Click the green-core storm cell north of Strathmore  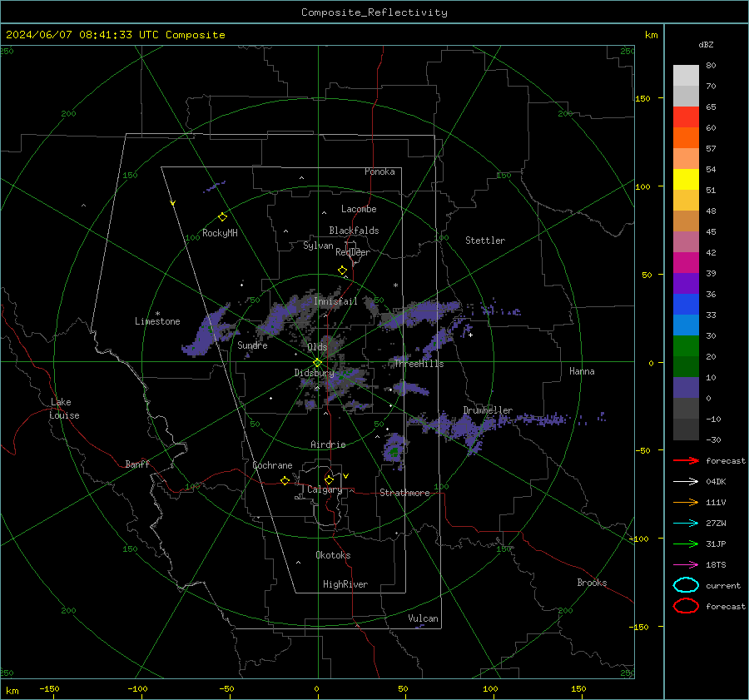tap(394, 449)
